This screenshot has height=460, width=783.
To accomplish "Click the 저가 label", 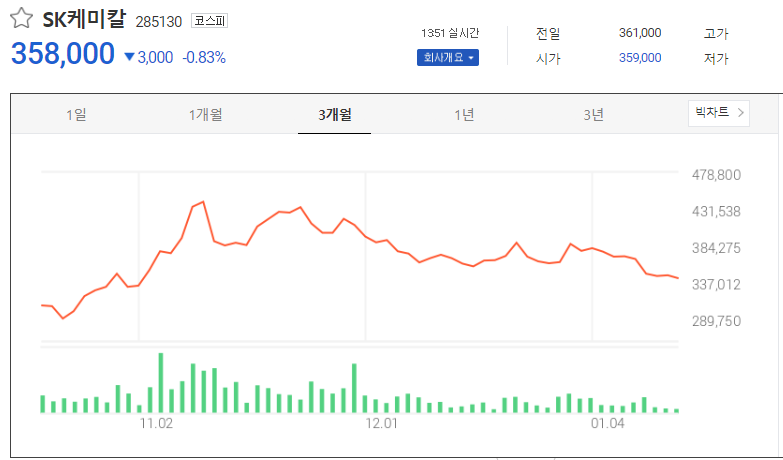I will coord(716,58).
